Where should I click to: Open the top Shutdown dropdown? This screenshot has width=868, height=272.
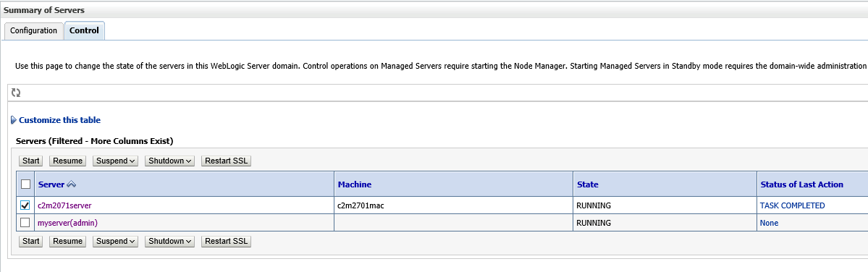pyautogui.click(x=171, y=161)
